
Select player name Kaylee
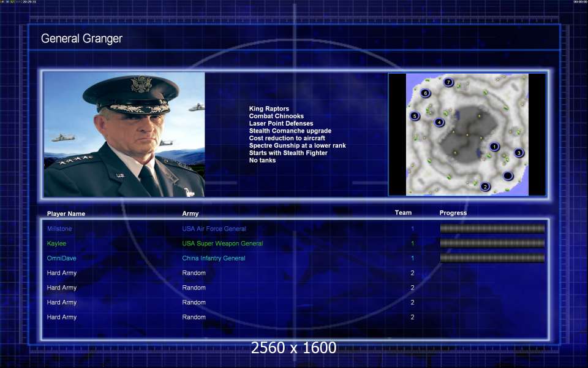click(56, 243)
